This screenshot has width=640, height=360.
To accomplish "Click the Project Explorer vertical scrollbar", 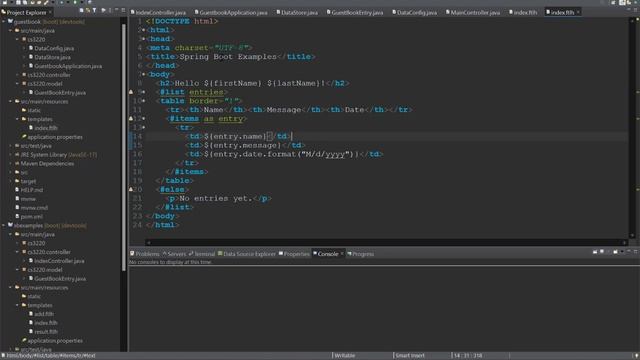I will coord(124,147).
